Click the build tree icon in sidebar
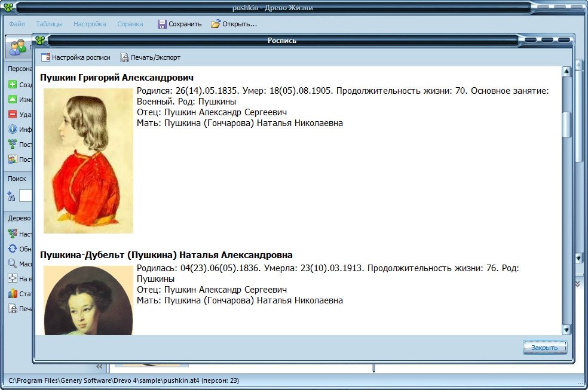This screenshot has height=390, width=588. point(13,145)
